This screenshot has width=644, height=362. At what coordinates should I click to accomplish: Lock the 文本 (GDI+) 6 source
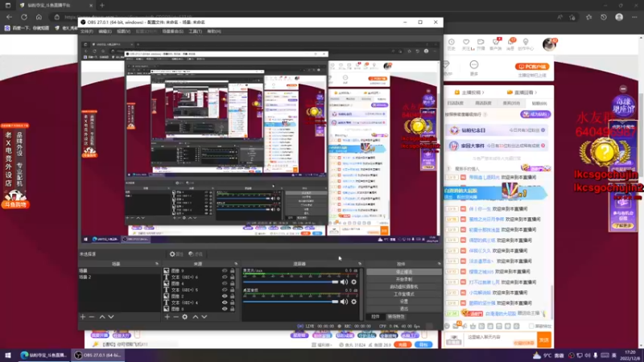233,277
